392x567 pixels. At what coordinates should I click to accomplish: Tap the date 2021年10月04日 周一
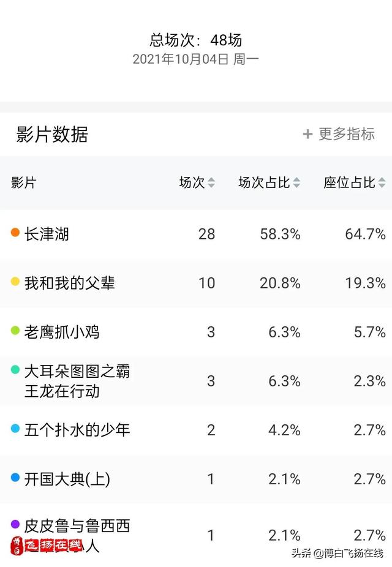pyautogui.click(x=195, y=59)
